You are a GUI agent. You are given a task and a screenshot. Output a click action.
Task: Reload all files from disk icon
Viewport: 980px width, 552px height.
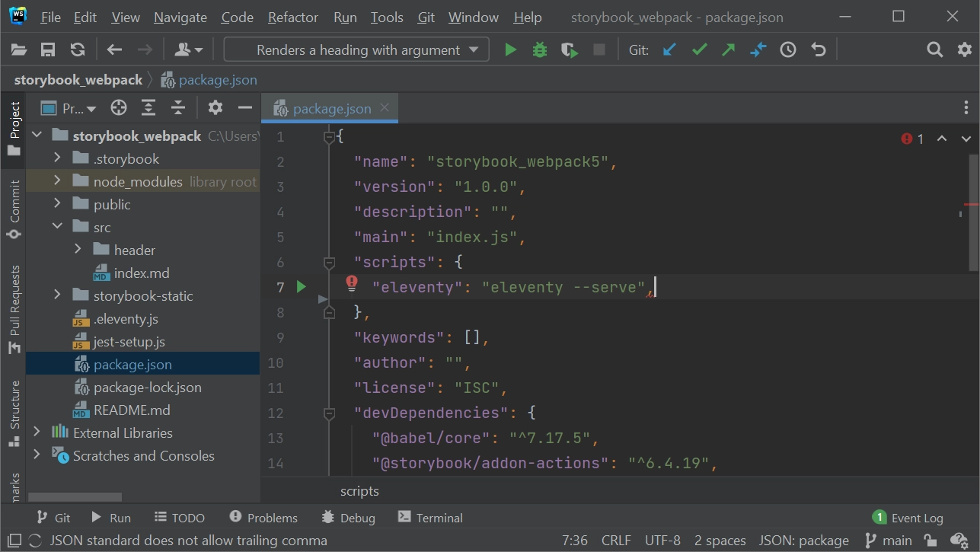[x=77, y=50]
